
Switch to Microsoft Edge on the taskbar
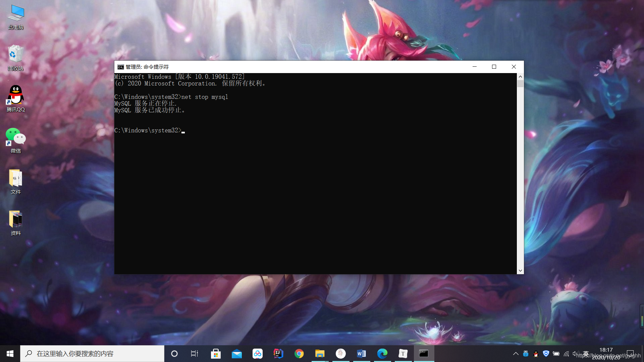(x=382, y=354)
